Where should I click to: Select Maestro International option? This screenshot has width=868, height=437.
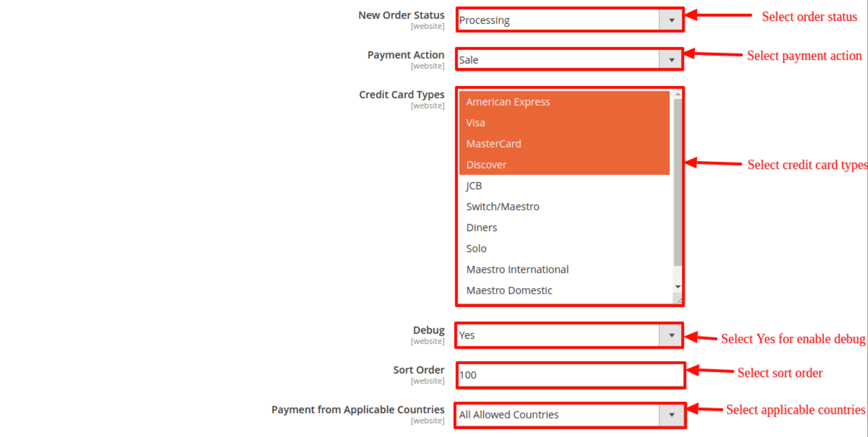tap(517, 269)
